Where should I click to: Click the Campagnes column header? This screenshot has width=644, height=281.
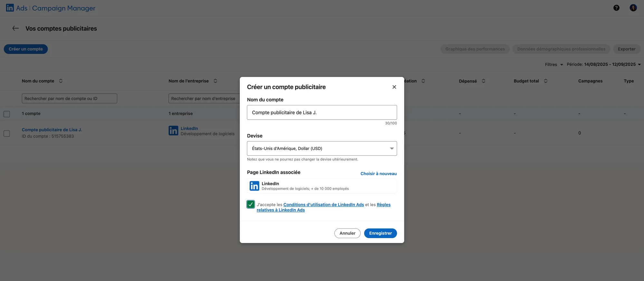(x=590, y=81)
